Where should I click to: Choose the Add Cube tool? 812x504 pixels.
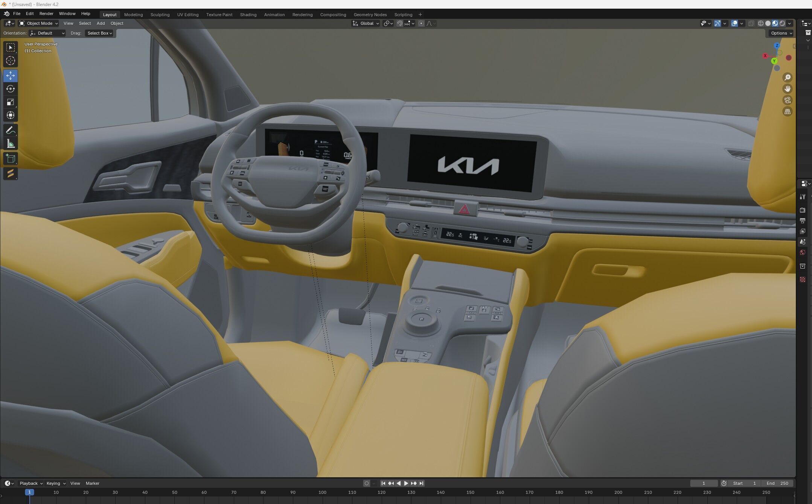tap(11, 159)
